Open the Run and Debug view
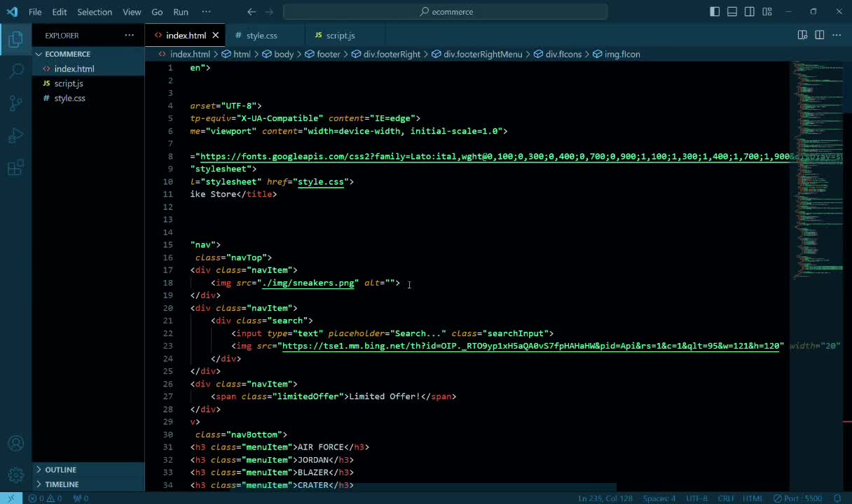This screenshot has width=852, height=504. coord(15,136)
